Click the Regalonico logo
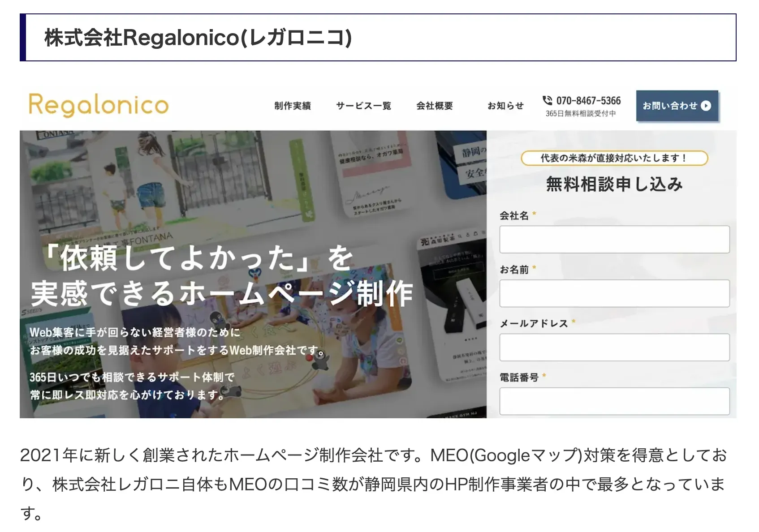This screenshot has width=759, height=532. pos(99,105)
